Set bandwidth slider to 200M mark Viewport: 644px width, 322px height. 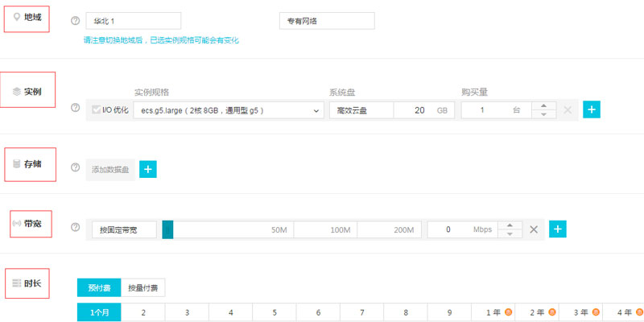tap(404, 230)
